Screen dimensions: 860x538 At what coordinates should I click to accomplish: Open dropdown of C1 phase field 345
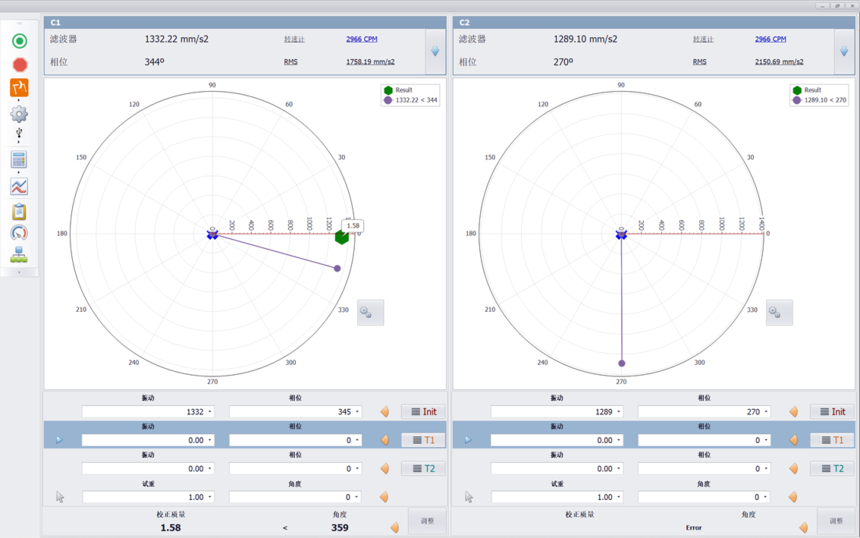357,412
